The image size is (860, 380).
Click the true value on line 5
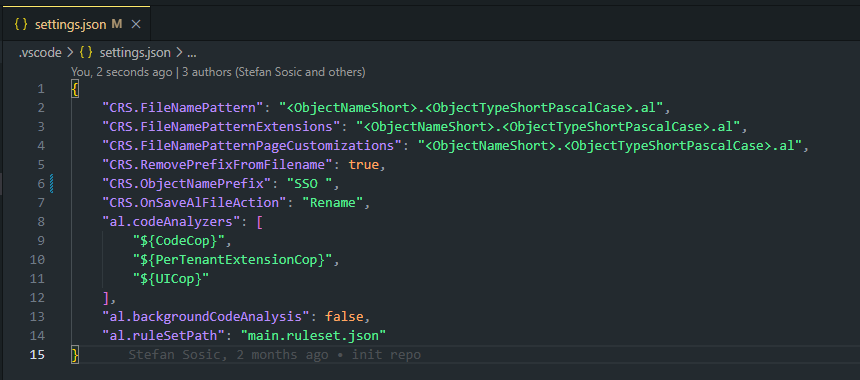point(364,165)
